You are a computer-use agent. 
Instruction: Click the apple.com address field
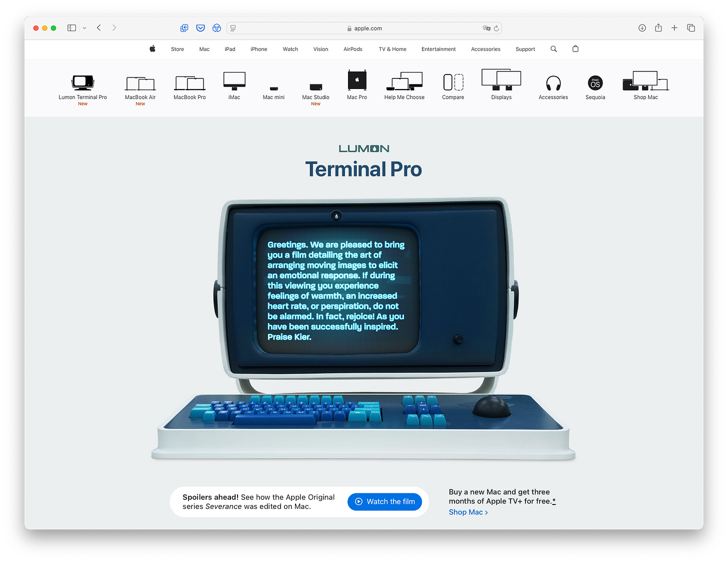coord(364,28)
